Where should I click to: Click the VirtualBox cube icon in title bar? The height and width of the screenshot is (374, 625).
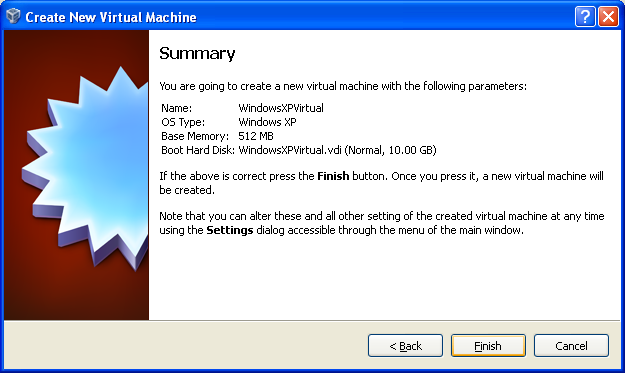(13, 16)
